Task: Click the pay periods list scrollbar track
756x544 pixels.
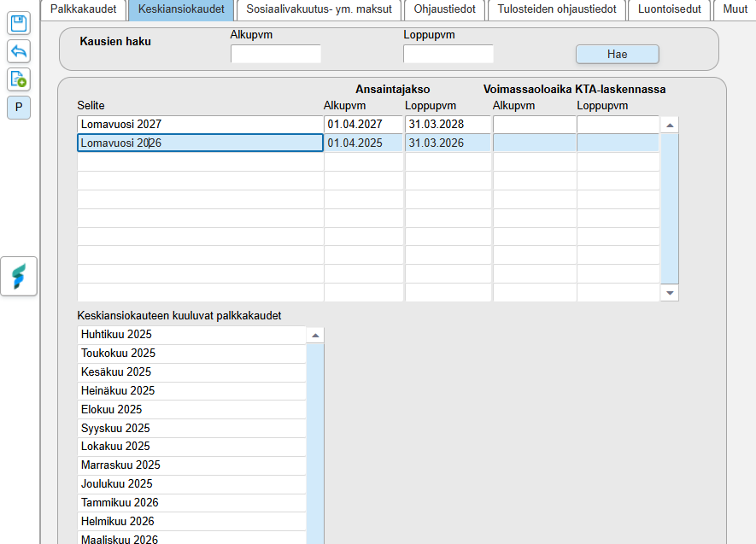Action: point(315,443)
